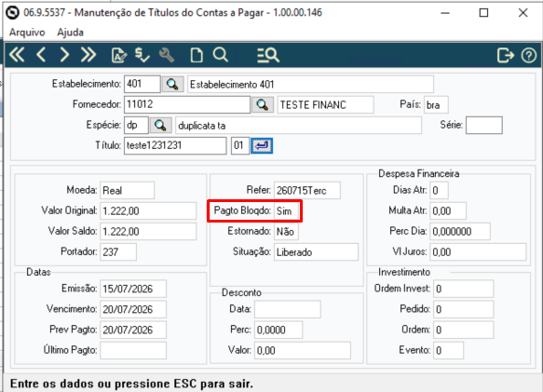
Task: Click the Refer field 260715Terc
Action: (306, 190)
